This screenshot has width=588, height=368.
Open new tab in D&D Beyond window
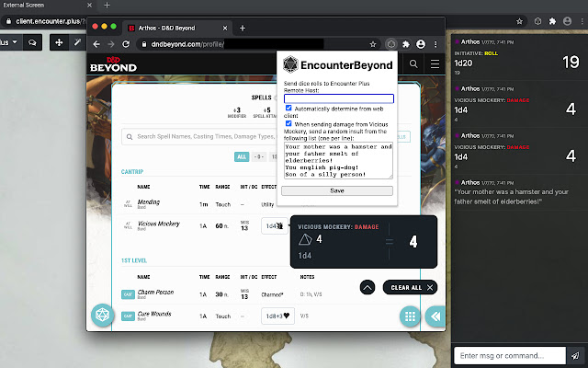pyautogui.click(x=243, y=29)
